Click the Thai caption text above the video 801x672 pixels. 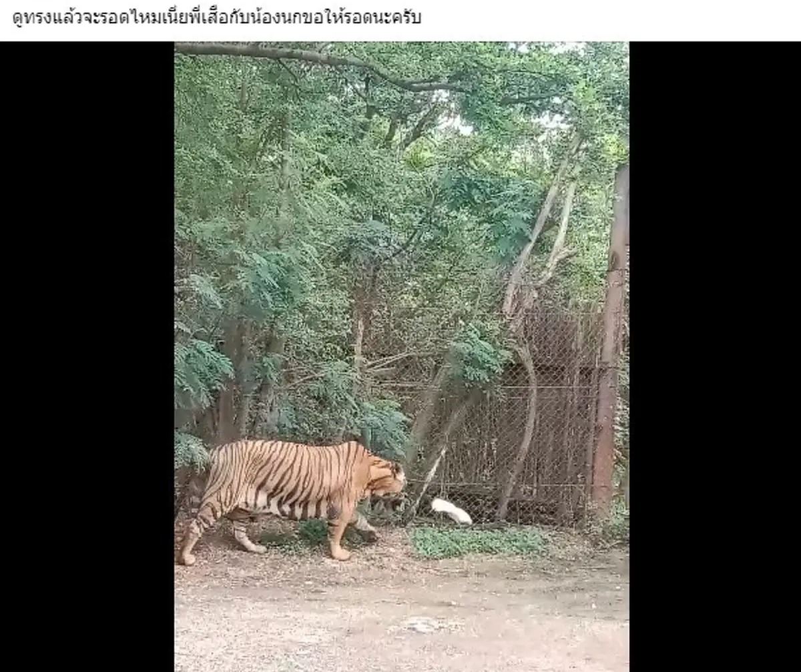pyautogui.click(x=217, y=17)
